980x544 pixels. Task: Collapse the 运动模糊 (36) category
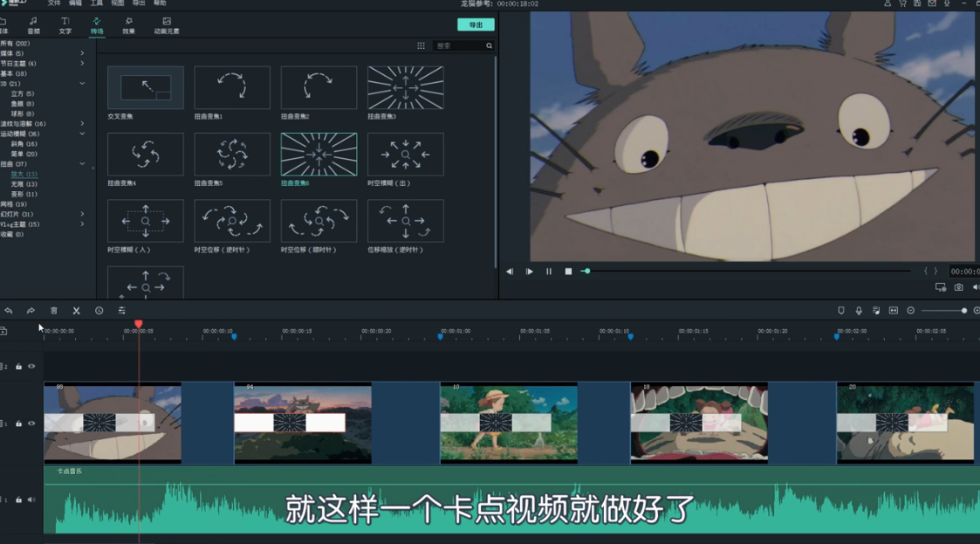click(82, 134)
